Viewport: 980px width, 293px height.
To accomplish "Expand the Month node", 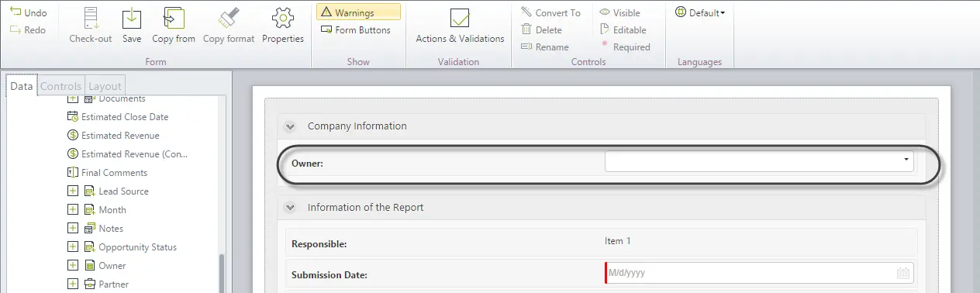I will click(73, 210).
